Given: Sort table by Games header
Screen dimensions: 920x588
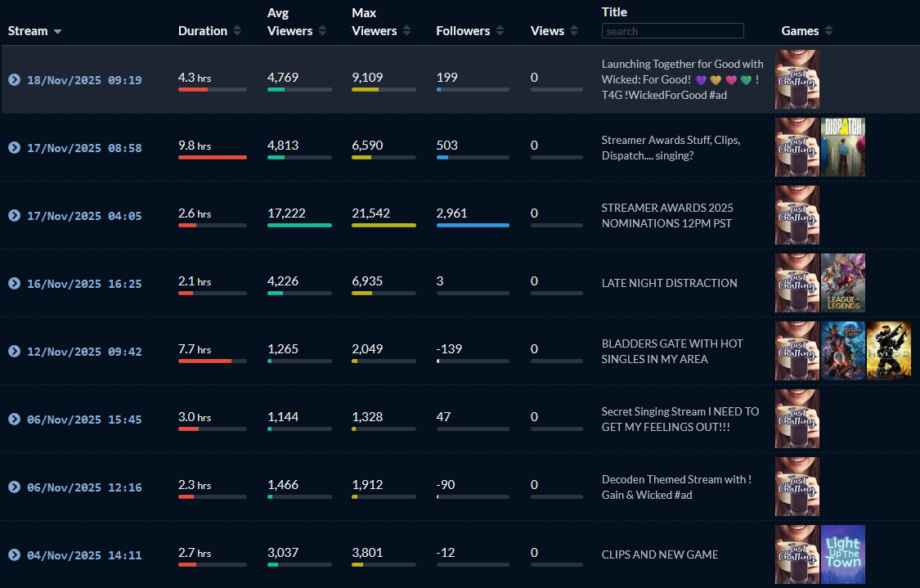Looking at the screenshot, I should 800,31.
